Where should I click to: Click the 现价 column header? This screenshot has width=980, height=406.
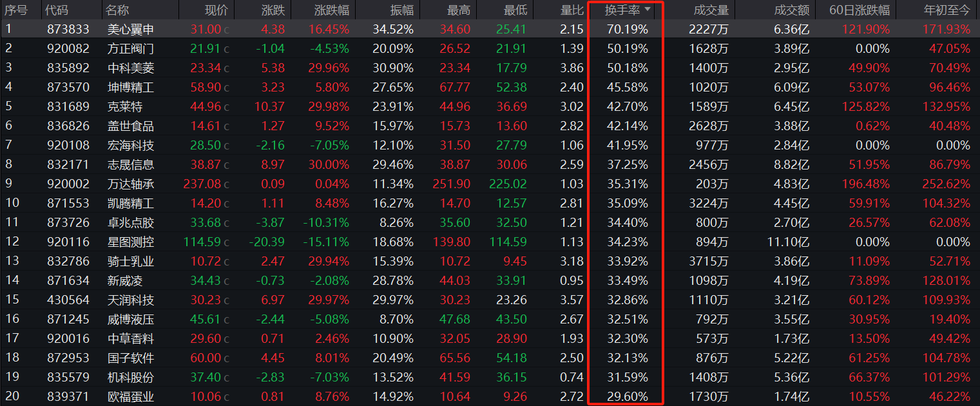[216, 10]
